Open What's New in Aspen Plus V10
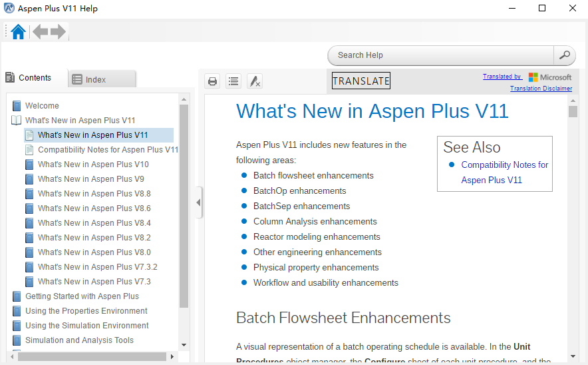The height and width of the screenshot is (365, 588). [x=93, y=165]
